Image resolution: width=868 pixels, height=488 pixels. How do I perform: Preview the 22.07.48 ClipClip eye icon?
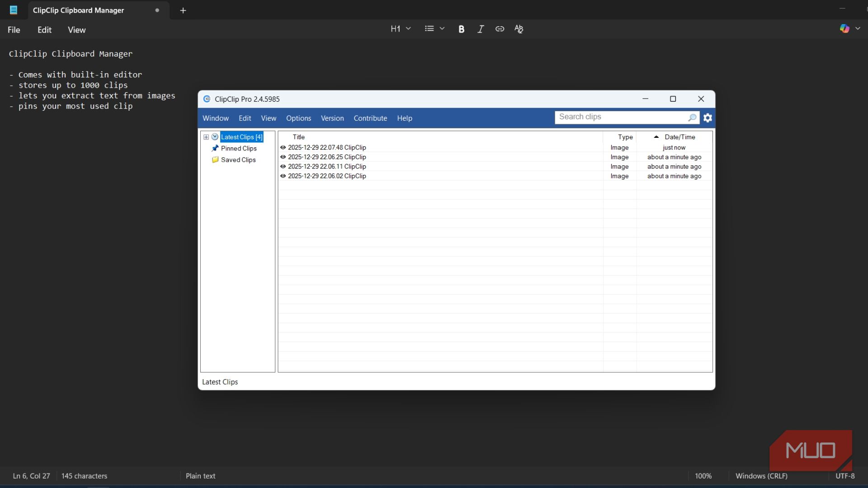283,147
